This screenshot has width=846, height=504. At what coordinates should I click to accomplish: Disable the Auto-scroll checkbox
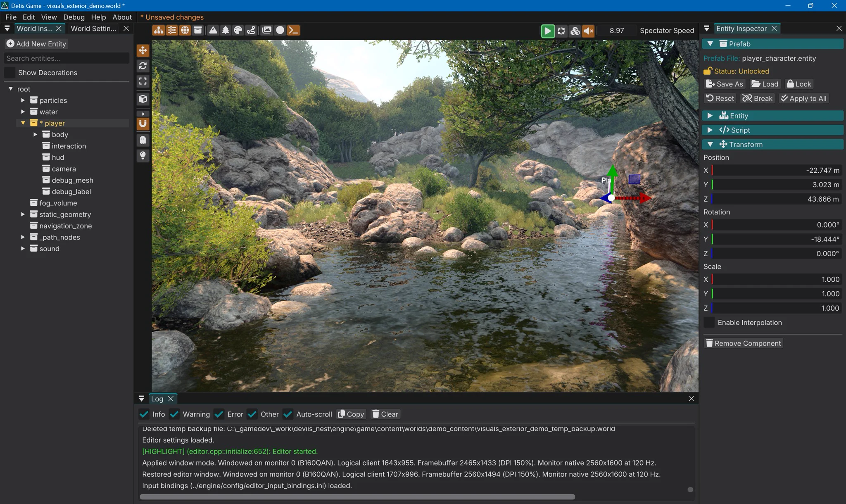click(x=288, y=414)
